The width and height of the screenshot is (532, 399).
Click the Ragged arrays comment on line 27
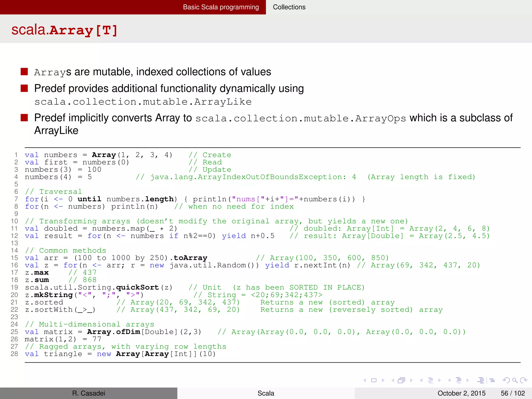coord(126,347)
